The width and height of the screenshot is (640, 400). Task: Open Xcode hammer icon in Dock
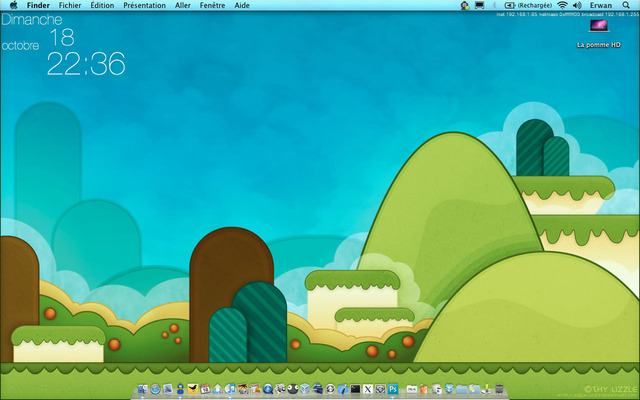343,389
